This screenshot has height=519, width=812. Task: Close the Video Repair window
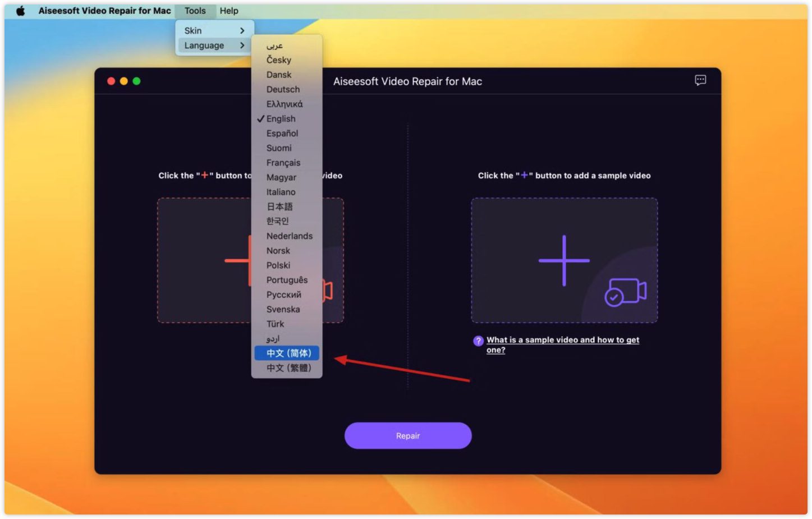click(111, 81)
